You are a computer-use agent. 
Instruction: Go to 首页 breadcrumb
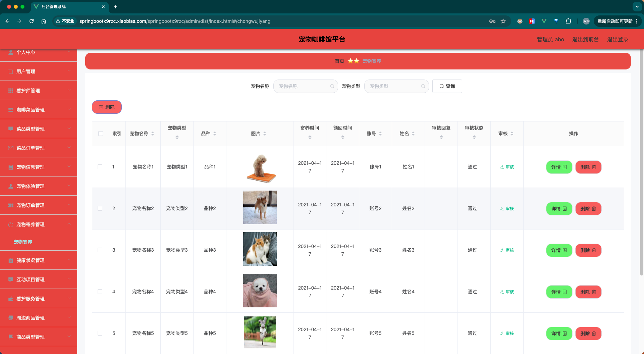click(339, 61)
